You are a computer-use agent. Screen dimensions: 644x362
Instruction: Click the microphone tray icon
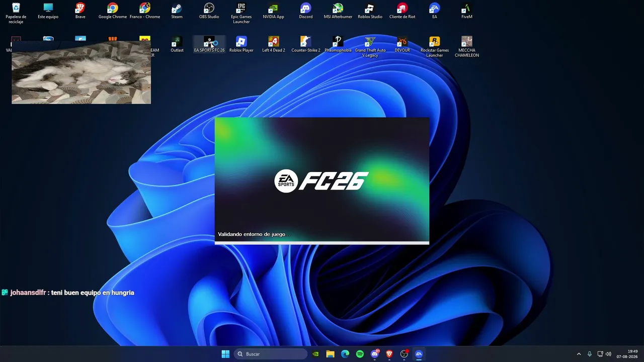point(590,354)
